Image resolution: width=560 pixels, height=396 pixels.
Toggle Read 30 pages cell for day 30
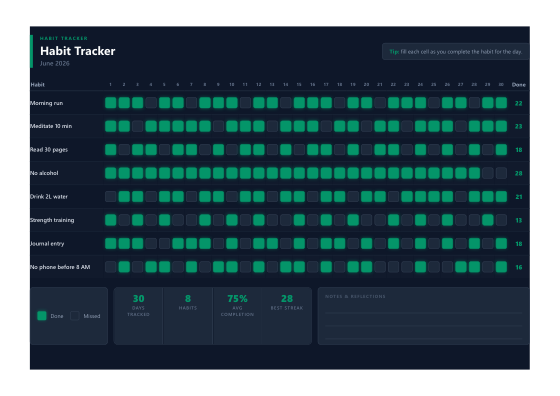pos(501,150)
